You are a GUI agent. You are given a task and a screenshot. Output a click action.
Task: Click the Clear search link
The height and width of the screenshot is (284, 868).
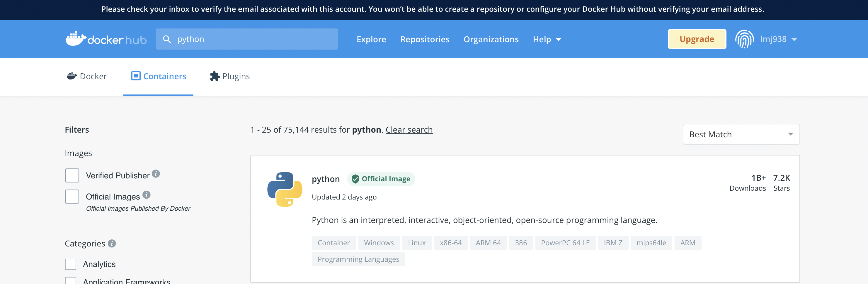(409, 129)
